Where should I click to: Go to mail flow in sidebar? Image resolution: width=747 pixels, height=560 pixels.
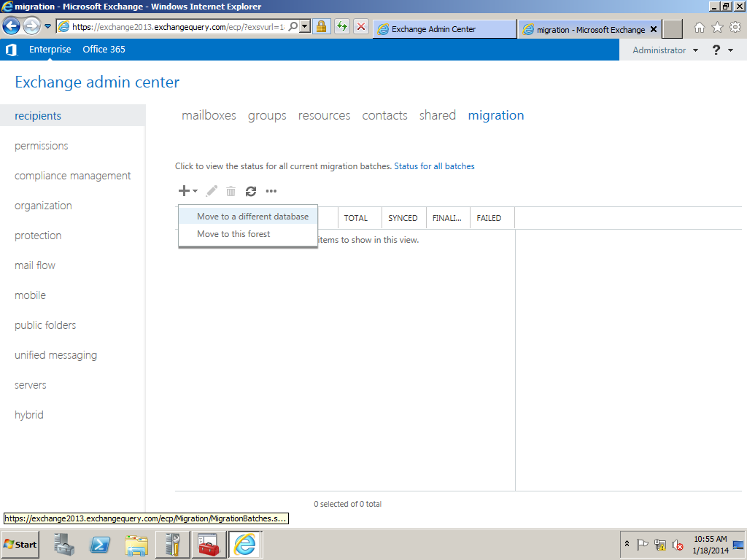pos(35,265)
